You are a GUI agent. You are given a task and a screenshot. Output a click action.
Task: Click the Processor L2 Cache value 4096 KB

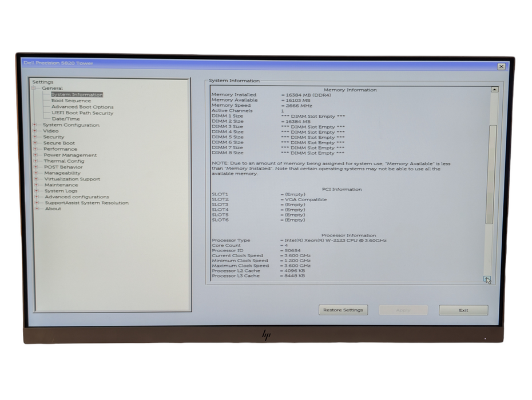[295, 271]
